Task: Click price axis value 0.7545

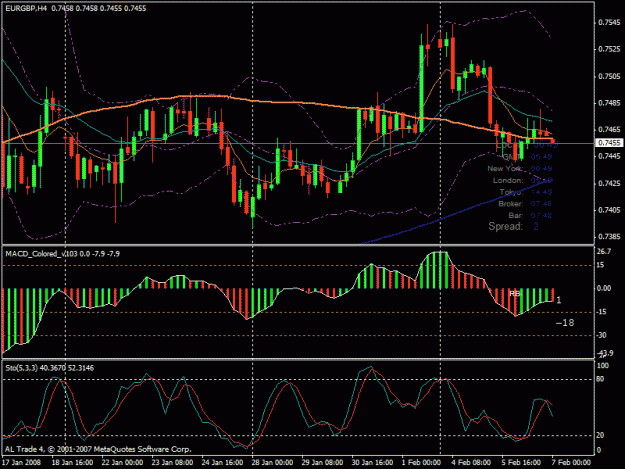Action: click(x=610, y=23)
